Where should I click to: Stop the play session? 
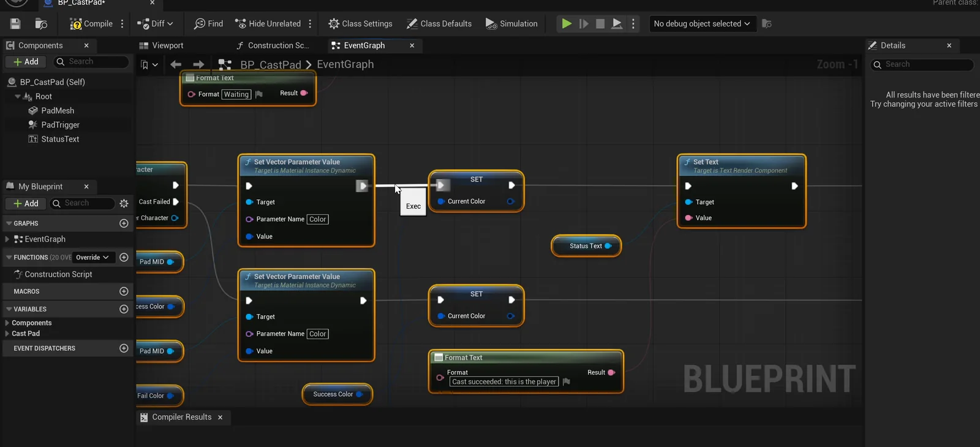(600, 24)
